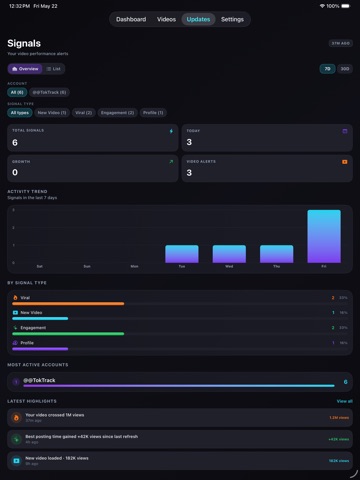Screen dimensions: 360x480
Task: Click the Total Signals card
Action: tap(93, 138)
